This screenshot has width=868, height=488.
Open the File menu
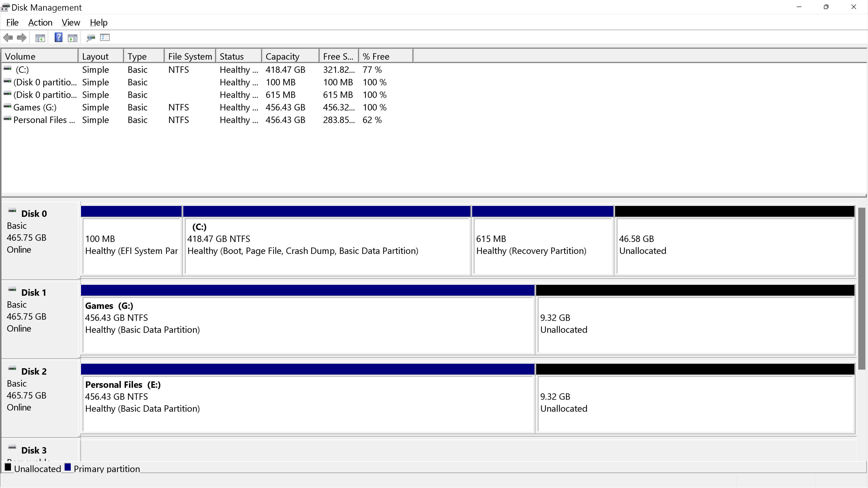point(12,23)
